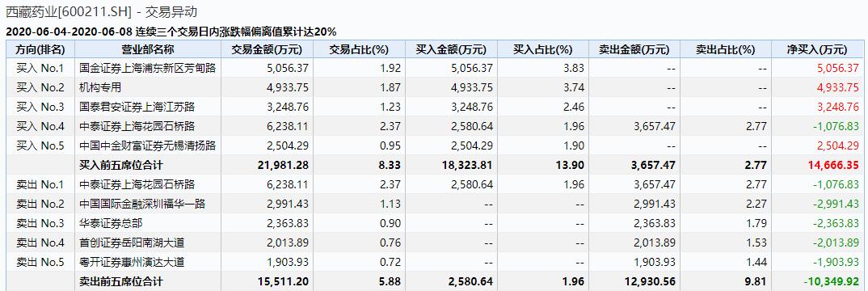This screenshot has width=868, height=291.
Task: Select 粤开证券惠州演达大道 row name
Action: click(132, 262)
